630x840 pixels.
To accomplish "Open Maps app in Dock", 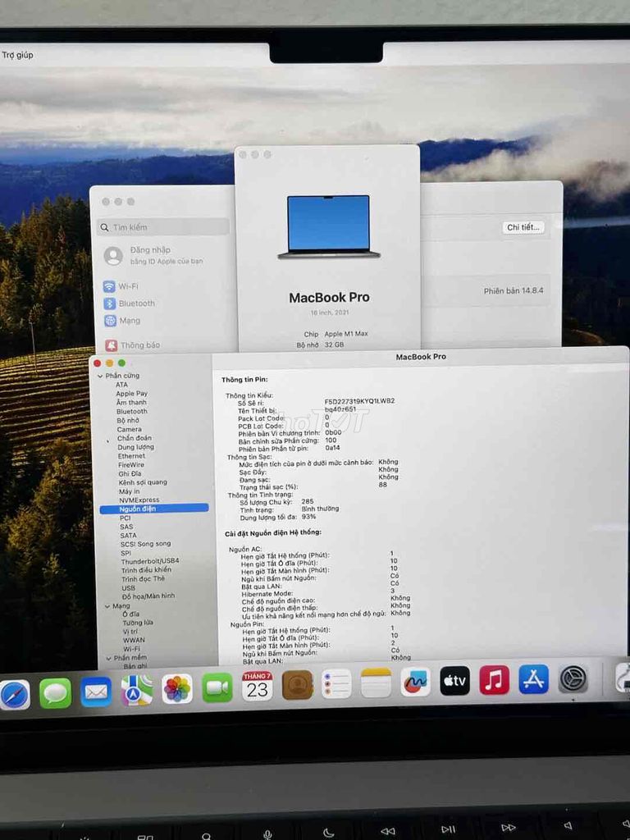I will 136,690.
